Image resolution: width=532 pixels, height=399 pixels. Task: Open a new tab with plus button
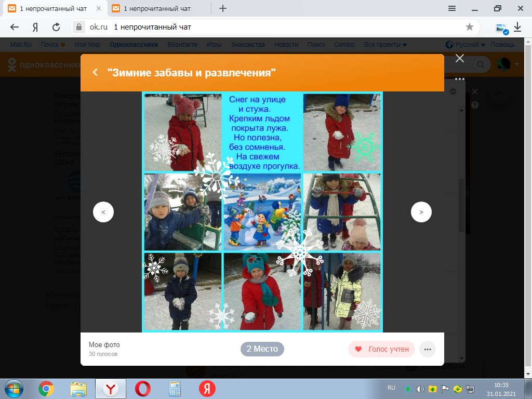(223, 8)
